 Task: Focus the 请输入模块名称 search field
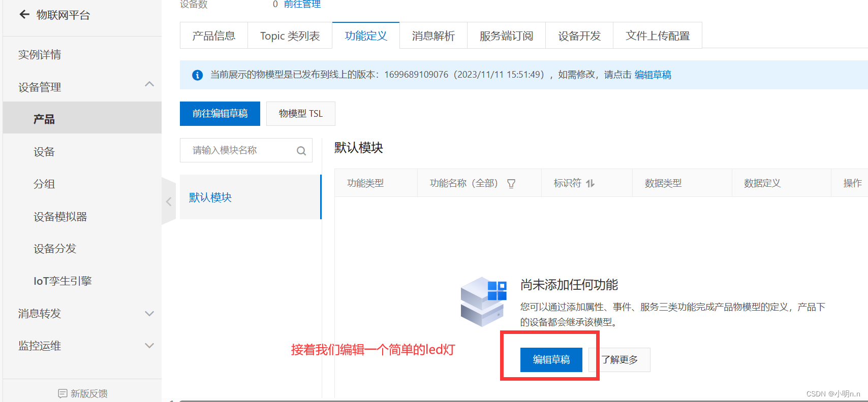[246, 150]
